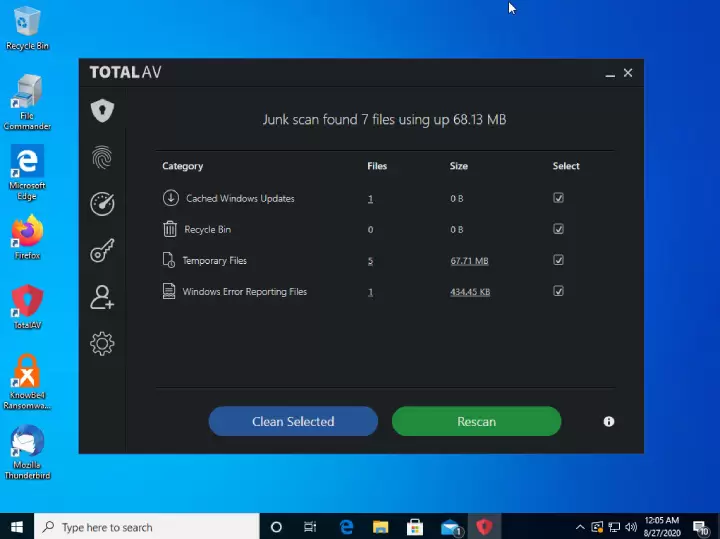The image size is (720, 539).
Task: Select the TotalAV desktop shortcut
Action: pos(27,308)
